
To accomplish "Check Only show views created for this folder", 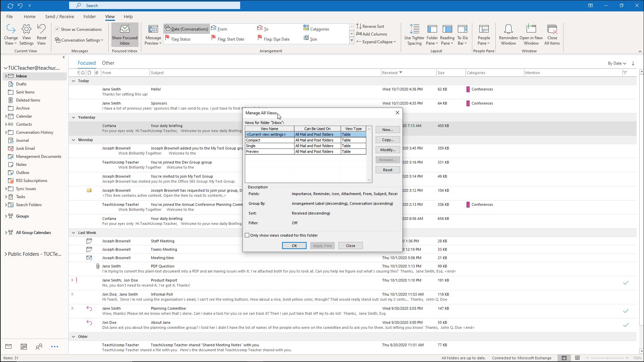I will 247,235.
